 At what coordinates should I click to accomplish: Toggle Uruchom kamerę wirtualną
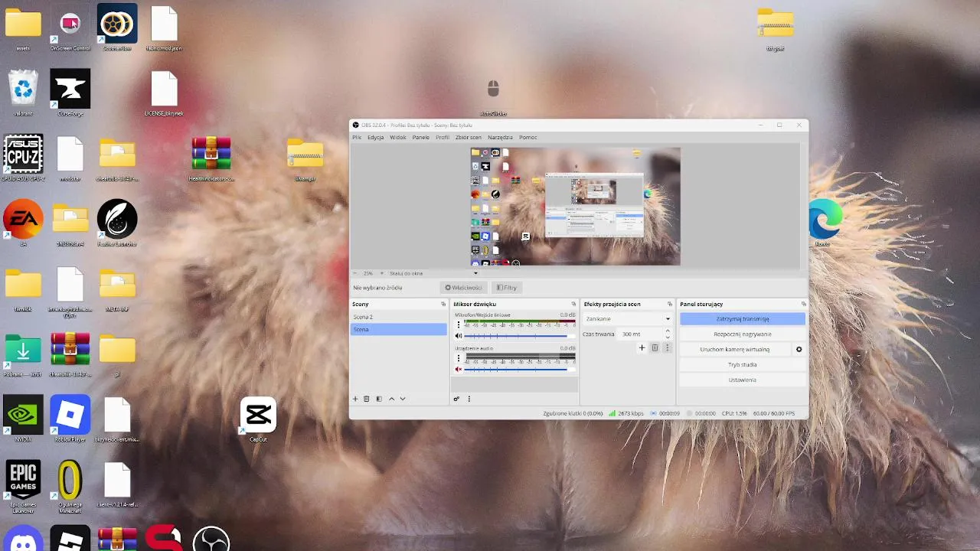(735, 350)
